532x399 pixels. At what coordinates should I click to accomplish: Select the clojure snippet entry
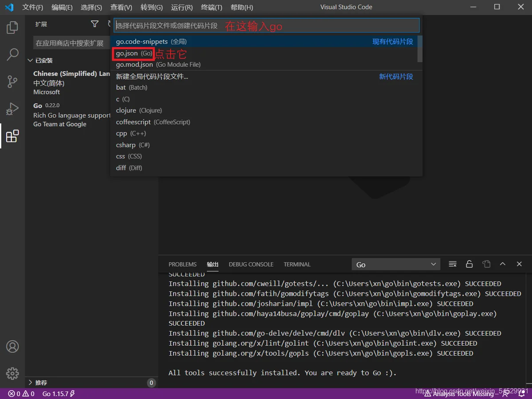tap(264, 110)
